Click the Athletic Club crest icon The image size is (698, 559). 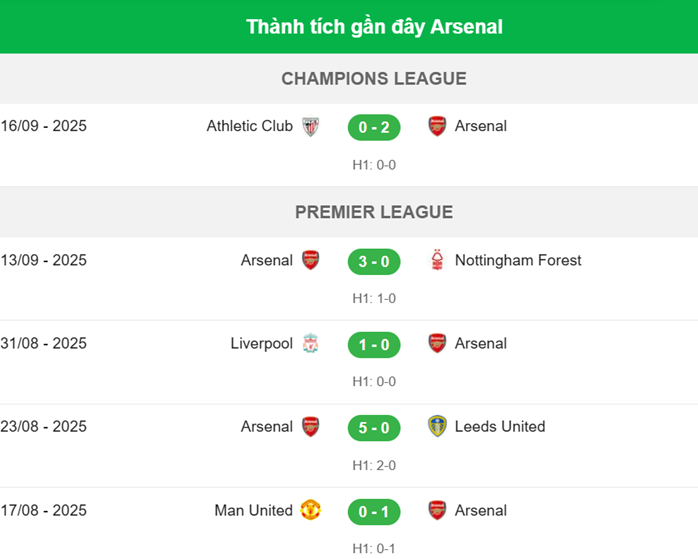310,127
